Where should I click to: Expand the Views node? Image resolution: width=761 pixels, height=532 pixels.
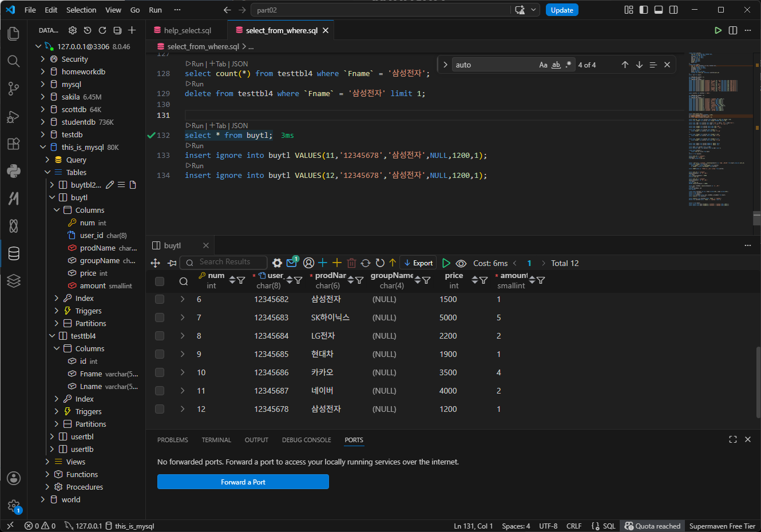47,462
